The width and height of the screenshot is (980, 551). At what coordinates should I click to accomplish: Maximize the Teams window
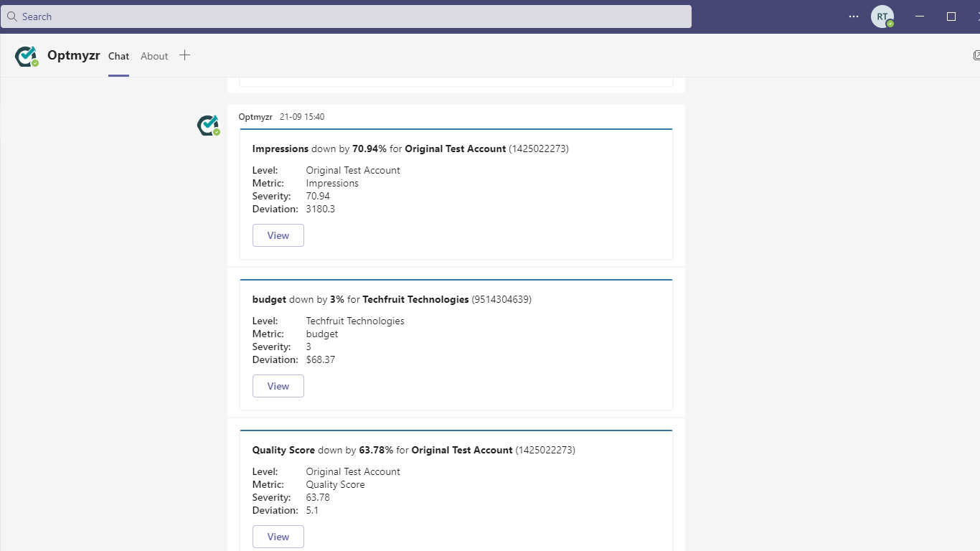[x=951, y=17]
